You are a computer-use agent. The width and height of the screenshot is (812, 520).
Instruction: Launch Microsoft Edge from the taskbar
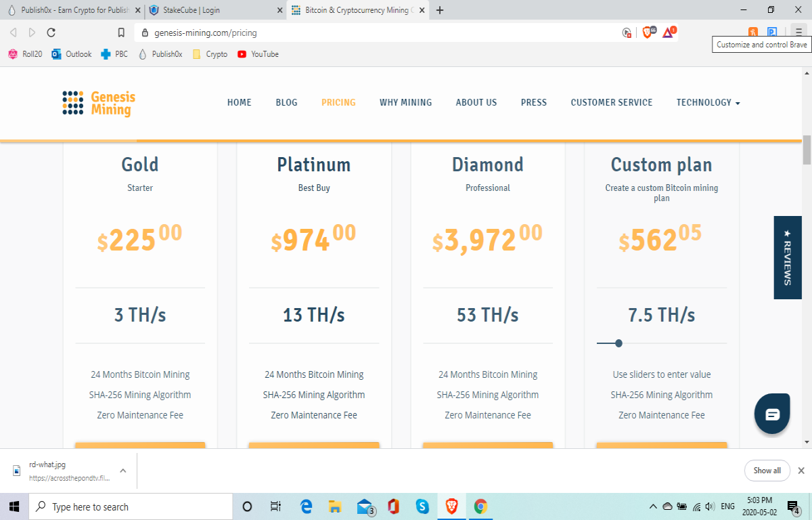[306, 506]
